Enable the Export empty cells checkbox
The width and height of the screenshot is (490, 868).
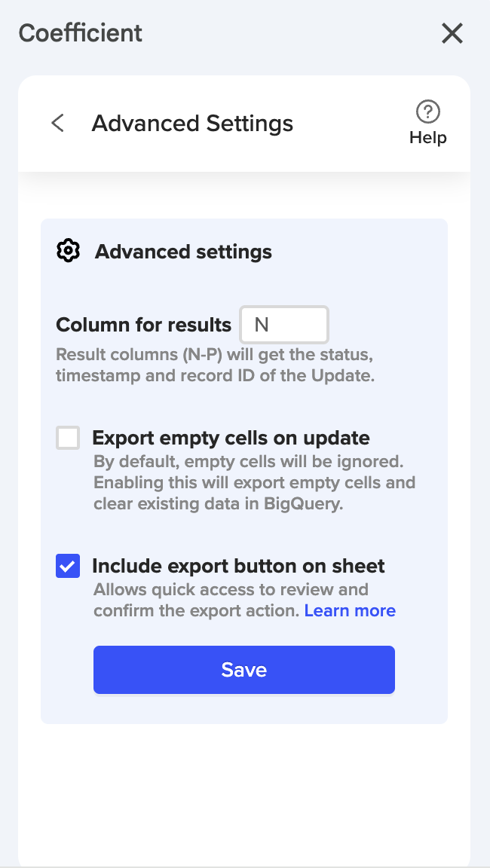[x=68, y=438]
